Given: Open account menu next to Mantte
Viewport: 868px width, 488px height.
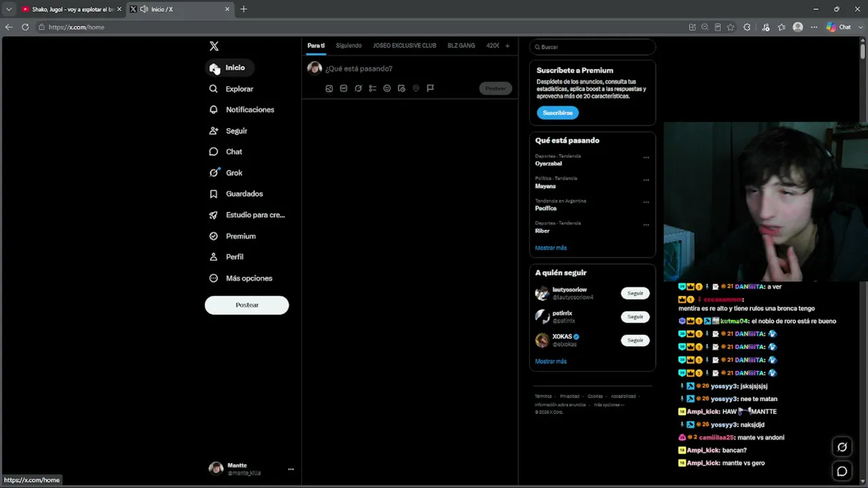Looking at the screenshot, I should click(291, 469).
